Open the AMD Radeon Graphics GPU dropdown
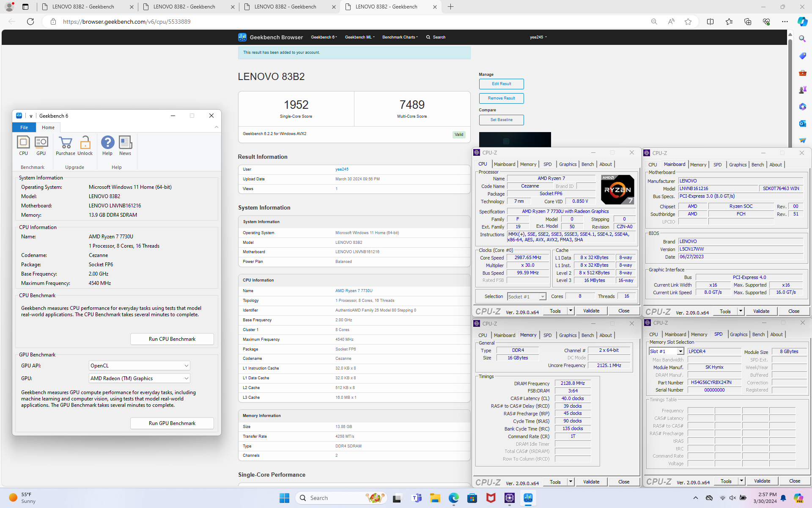 coord(139,378)
